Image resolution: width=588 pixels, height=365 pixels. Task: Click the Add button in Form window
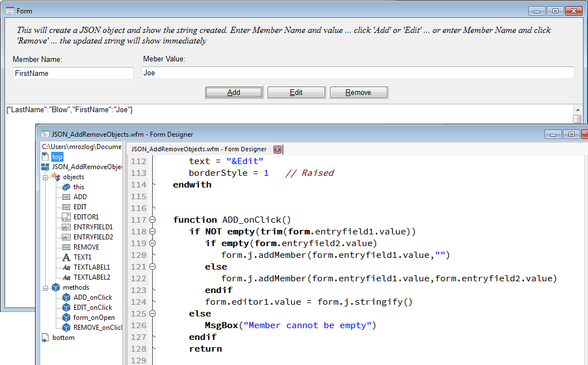[234, 93]
